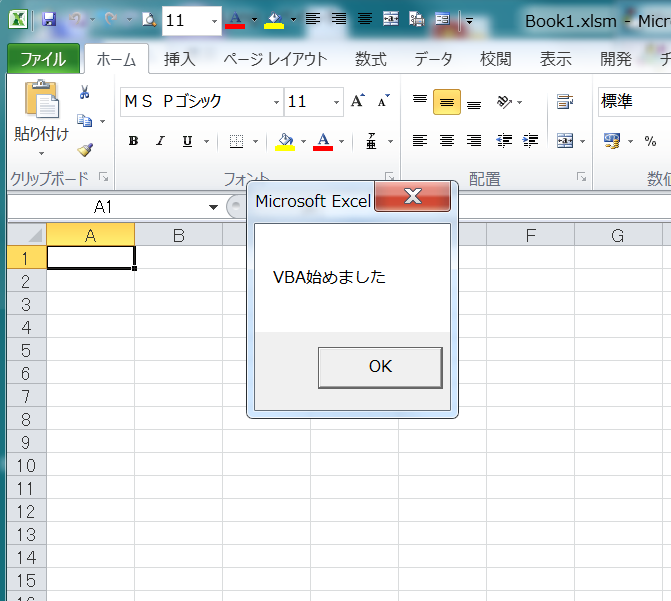The height and width of the screenshot is (601, 671).
Task: Open the 表示 tab
Action: (x=555, y=59)
